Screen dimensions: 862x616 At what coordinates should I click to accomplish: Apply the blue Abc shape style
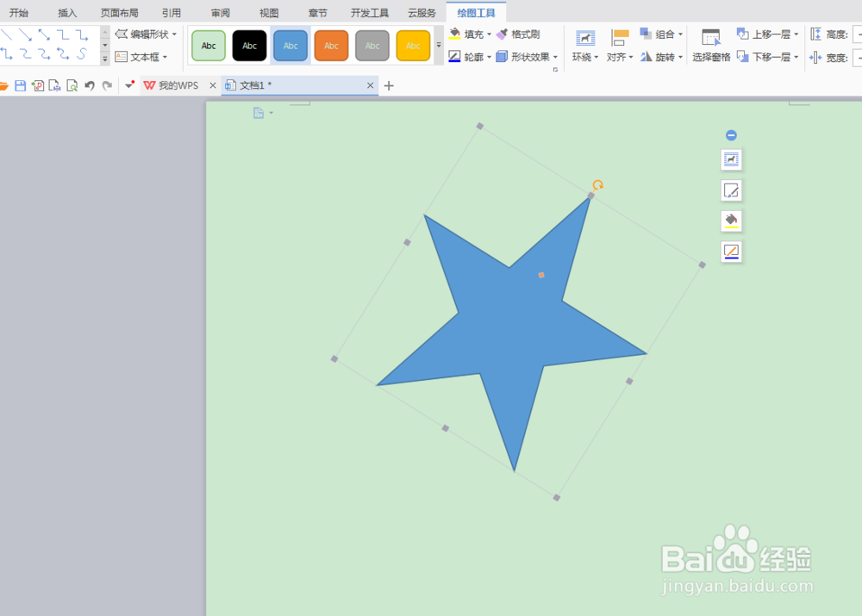click(290, 46)
